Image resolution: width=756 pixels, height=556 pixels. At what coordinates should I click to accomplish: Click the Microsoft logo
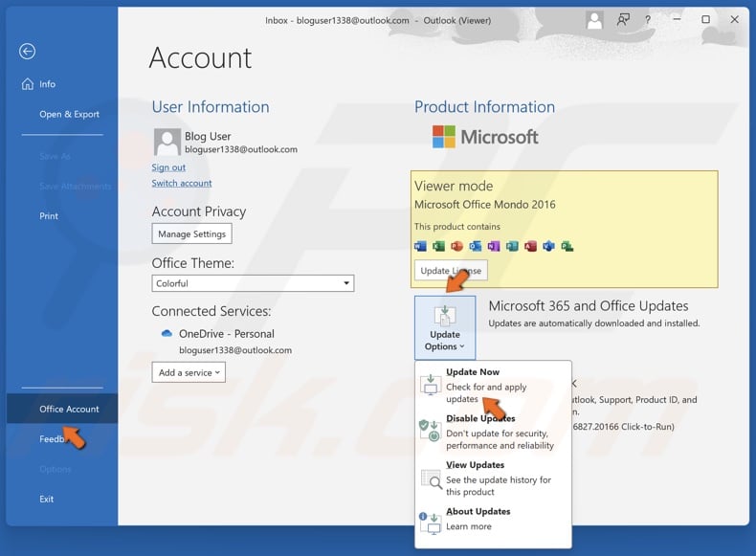[484, 137]
